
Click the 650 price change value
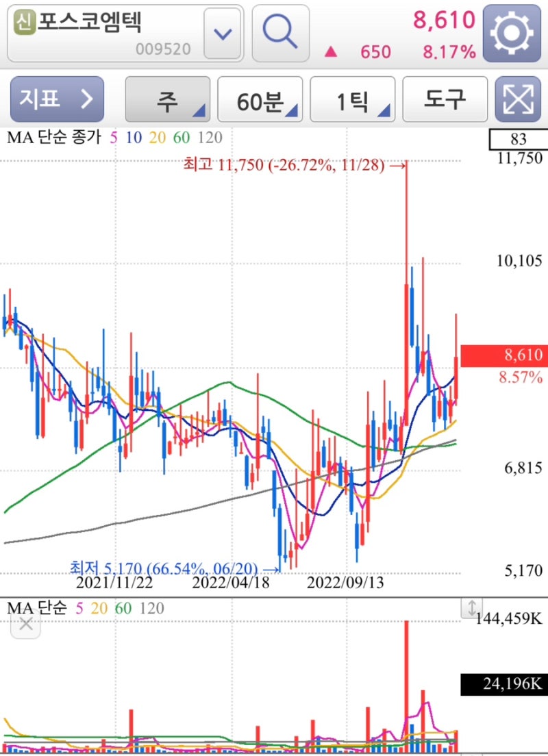point(375,51)
